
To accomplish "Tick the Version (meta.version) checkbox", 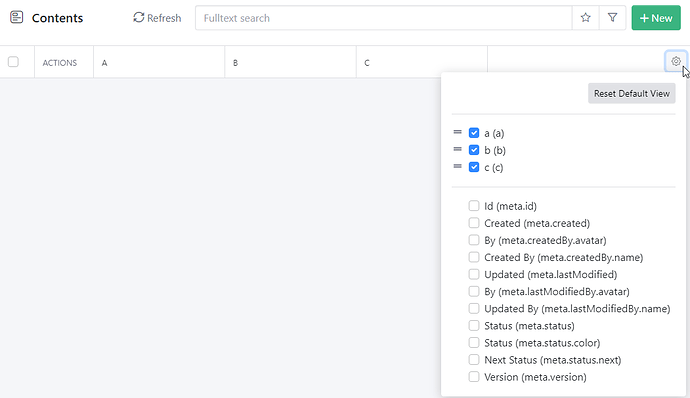I will click(474, 377).
